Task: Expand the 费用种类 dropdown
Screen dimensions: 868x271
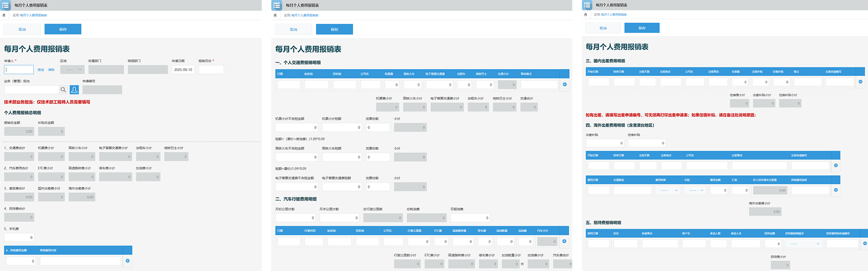Action: tap(667, 190)
